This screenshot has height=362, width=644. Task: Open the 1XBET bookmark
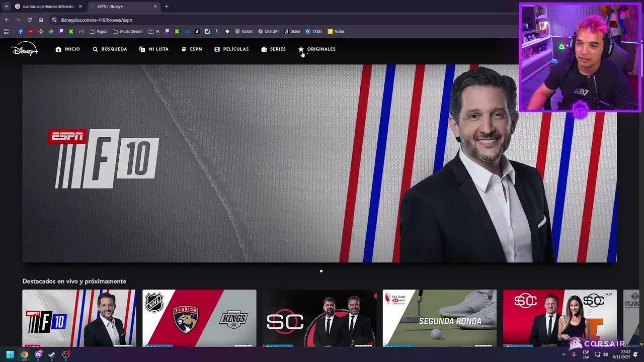pyautogui.click(x=314, y=31)
